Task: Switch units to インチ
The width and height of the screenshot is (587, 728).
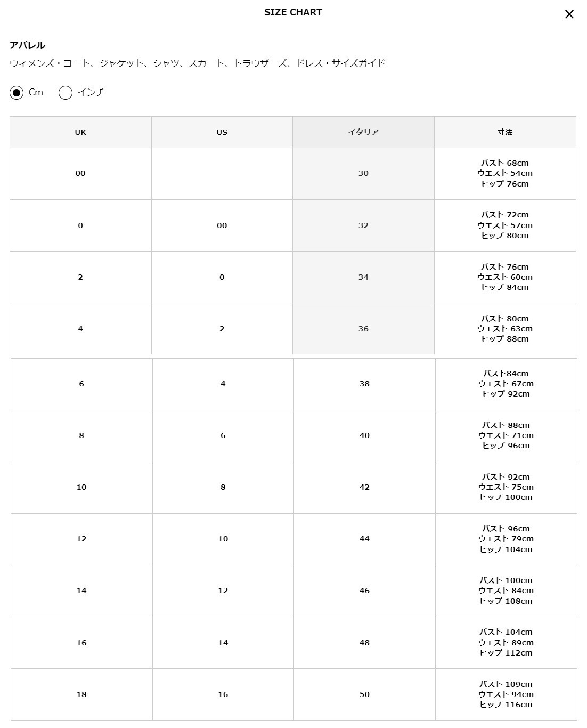Action: tap(66, 93)
